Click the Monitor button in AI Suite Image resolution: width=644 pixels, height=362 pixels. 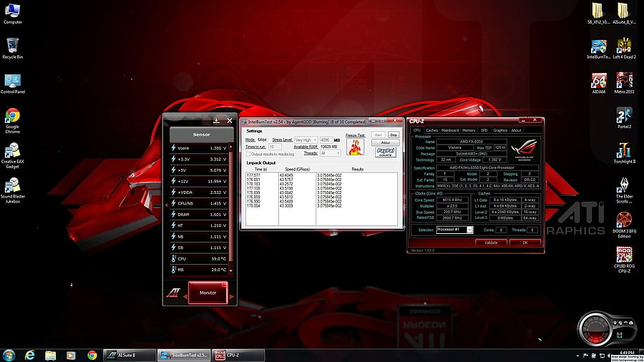pos(208,293)
